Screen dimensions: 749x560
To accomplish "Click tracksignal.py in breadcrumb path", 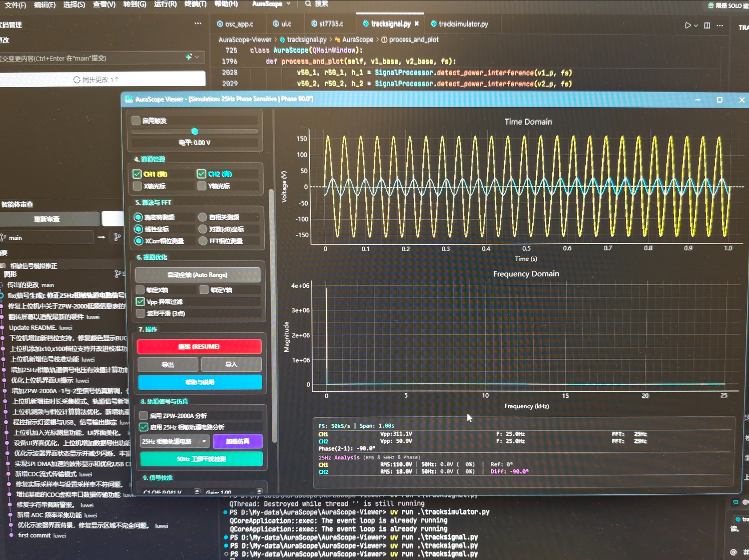I will (x=307, y=40).
